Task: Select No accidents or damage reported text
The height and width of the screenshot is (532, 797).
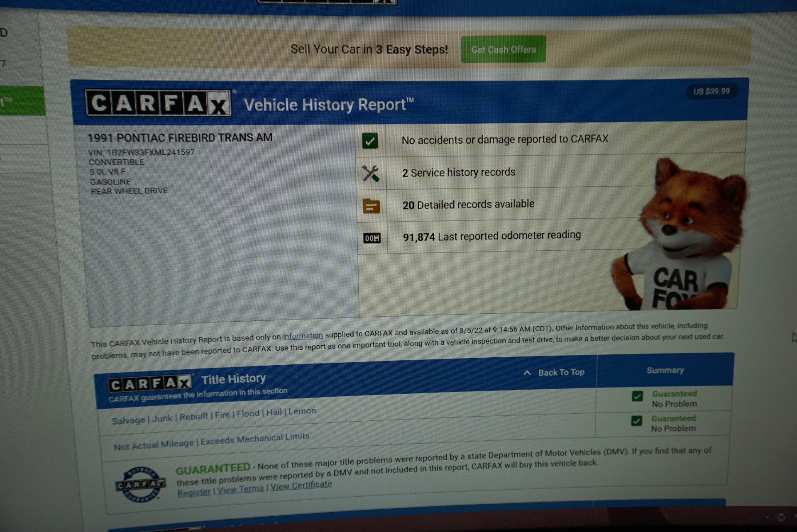Action: [x=505, y=139]
